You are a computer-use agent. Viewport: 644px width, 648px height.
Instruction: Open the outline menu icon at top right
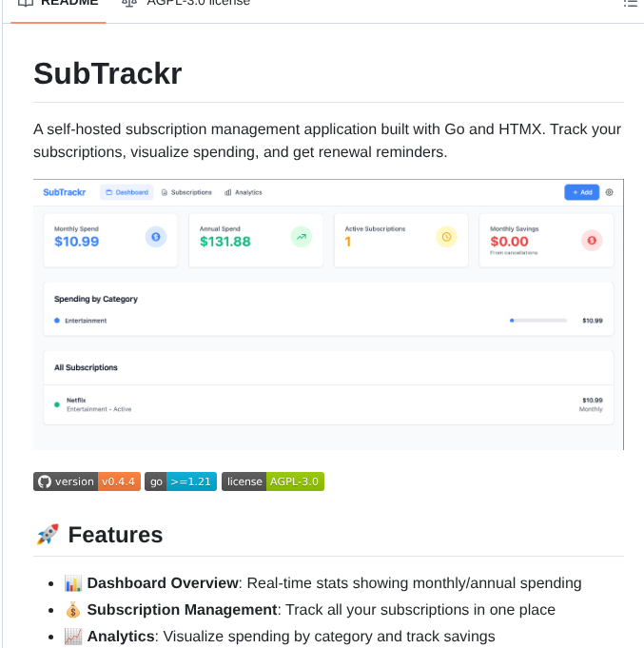(631, 3)
